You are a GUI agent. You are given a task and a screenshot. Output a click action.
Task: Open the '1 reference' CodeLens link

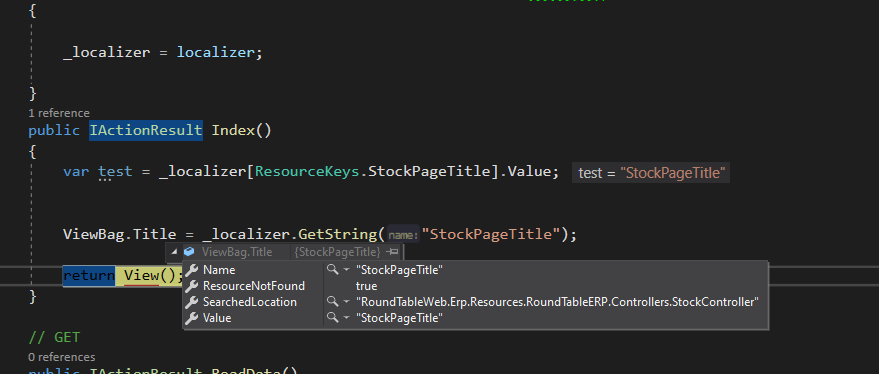(x=59, y=113)
